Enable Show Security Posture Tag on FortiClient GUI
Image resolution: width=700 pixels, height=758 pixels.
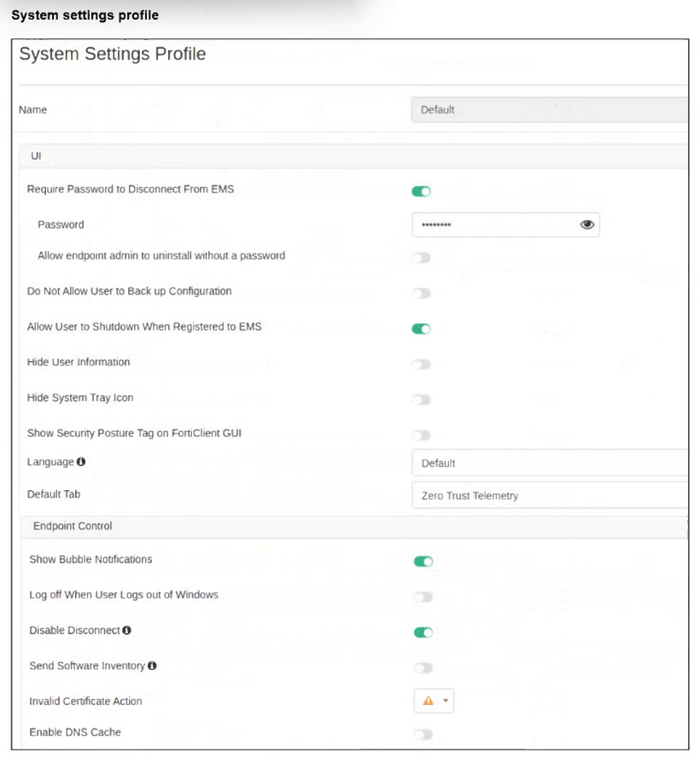422,434
